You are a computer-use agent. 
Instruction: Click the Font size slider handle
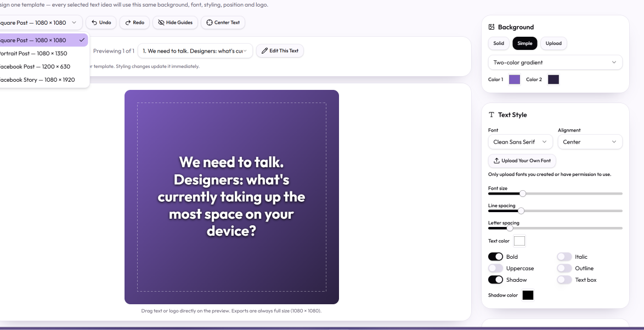(523, 194)
